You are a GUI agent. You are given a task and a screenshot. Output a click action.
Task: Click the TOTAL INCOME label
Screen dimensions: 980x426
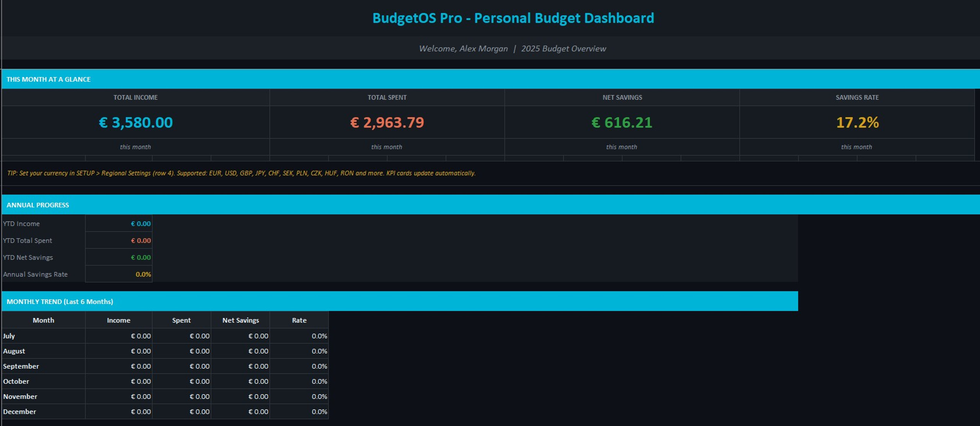point(136,97)
